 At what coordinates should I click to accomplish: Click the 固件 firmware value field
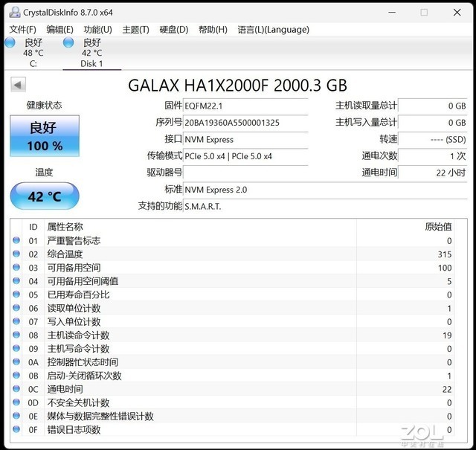click(245, 106)
